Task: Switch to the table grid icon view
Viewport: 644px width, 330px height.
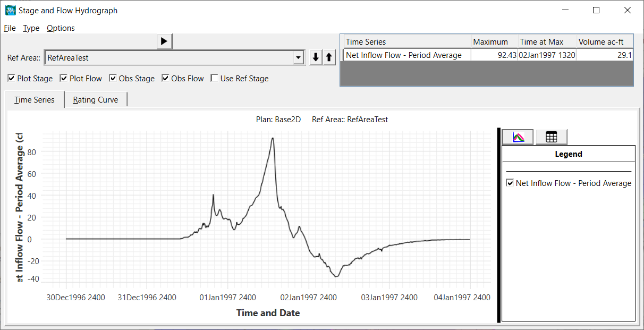Action: click(551, 137)
